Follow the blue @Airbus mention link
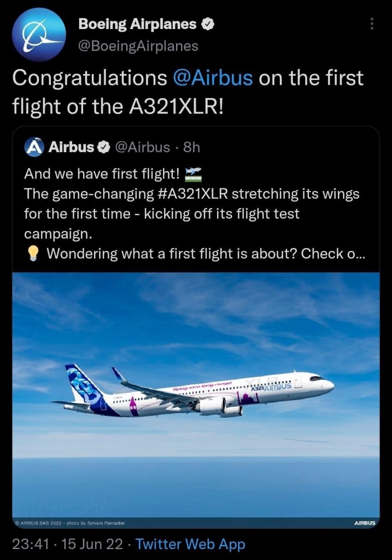Screen dimensions: 392x560 point(212,78)
